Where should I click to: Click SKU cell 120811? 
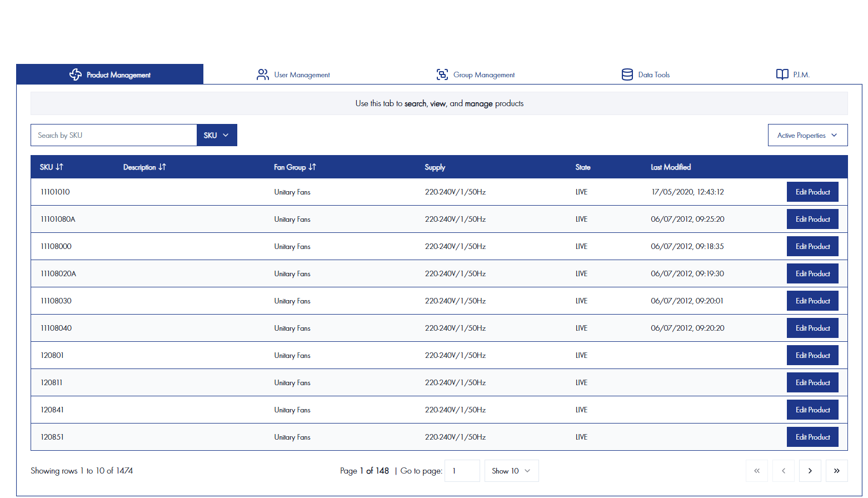coord(52,382)
